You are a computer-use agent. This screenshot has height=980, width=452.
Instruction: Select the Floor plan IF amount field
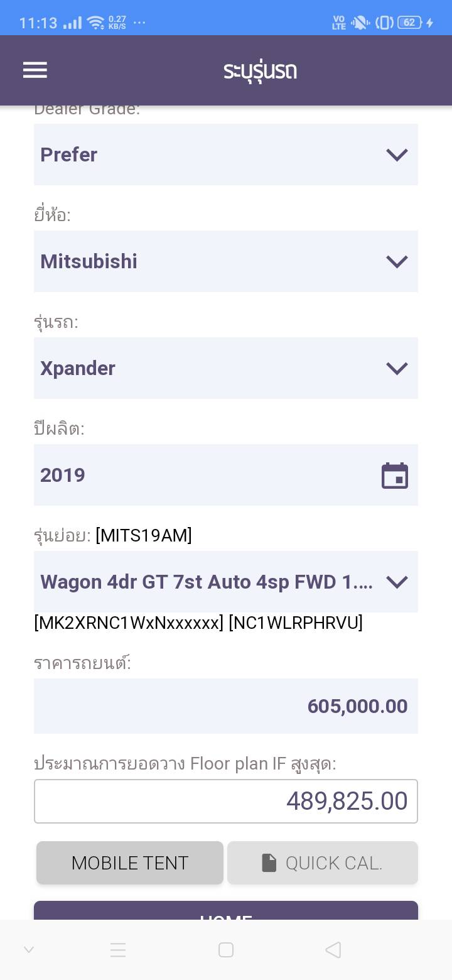pyautogui.click(x=226, y=801)
